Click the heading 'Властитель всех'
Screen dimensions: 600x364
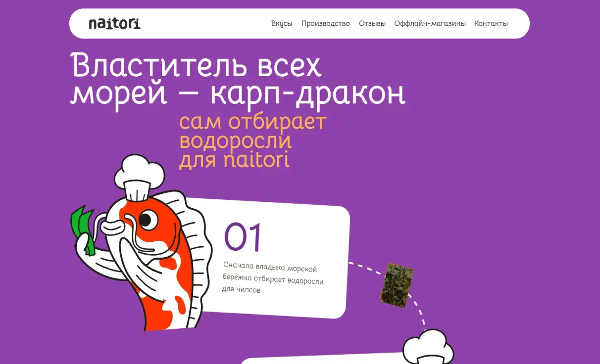[x=197, y=65]
